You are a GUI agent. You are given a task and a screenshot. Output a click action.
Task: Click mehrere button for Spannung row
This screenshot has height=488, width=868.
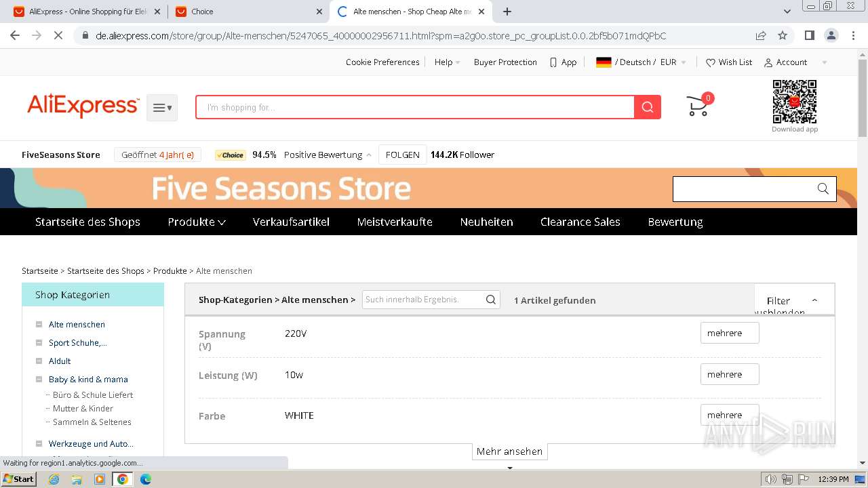click(730, 333)
